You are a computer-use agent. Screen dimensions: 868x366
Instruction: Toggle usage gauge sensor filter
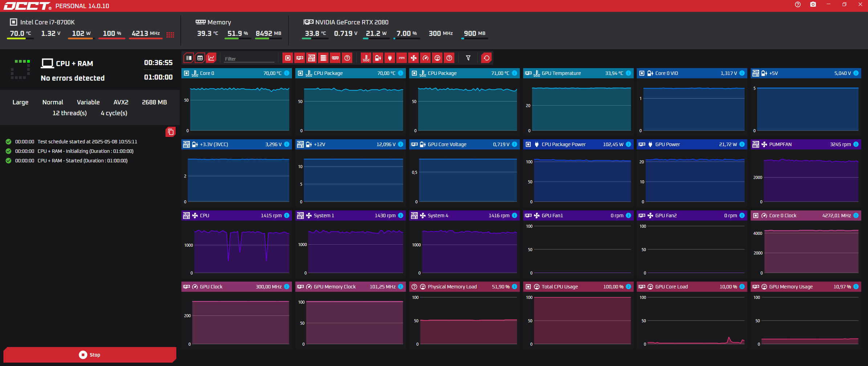pos(437,58)
